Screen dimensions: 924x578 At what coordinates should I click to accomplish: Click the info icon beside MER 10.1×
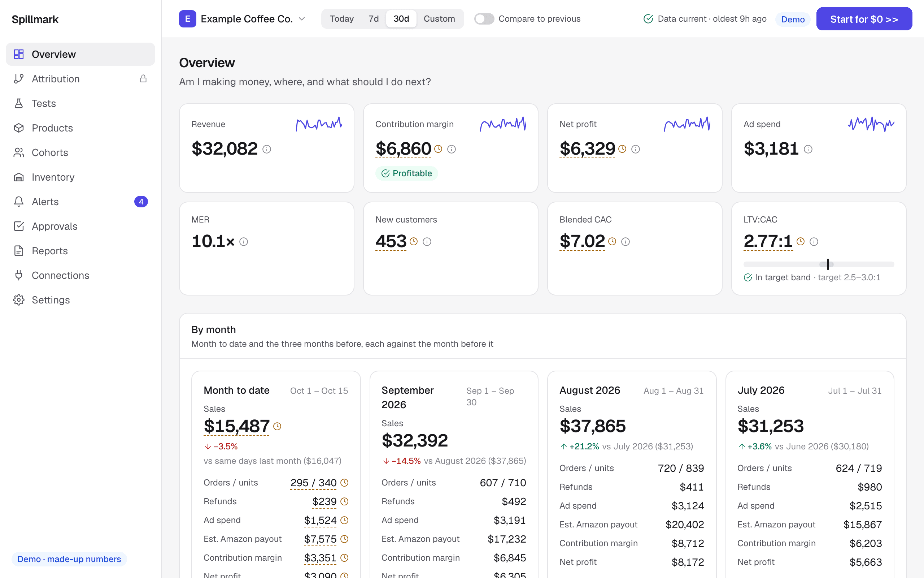coord(244,242)
